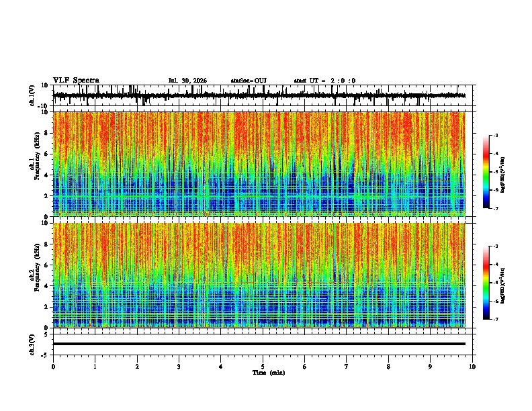This screenshot has width=532, height=411.
Task: Click time axis tick label '0'
Action: (53, 367)
